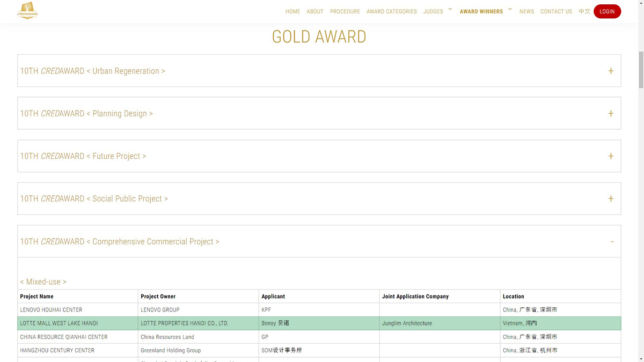Open the JUDGES menu item
Viewport: 644px width, 362px height.
click(433, 11)
